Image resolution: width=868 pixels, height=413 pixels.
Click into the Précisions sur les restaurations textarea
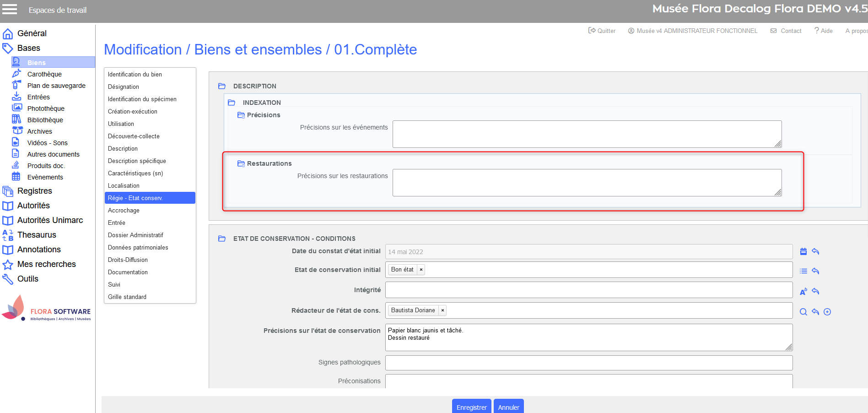click(x=587, y=183)
